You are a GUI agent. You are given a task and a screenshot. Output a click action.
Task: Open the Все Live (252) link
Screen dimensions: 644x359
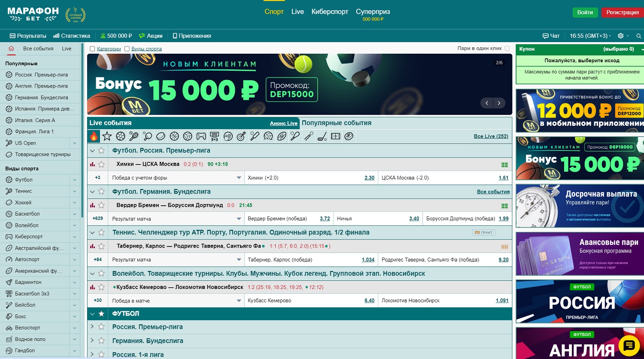pyautogui.click(x=491, y=137)
